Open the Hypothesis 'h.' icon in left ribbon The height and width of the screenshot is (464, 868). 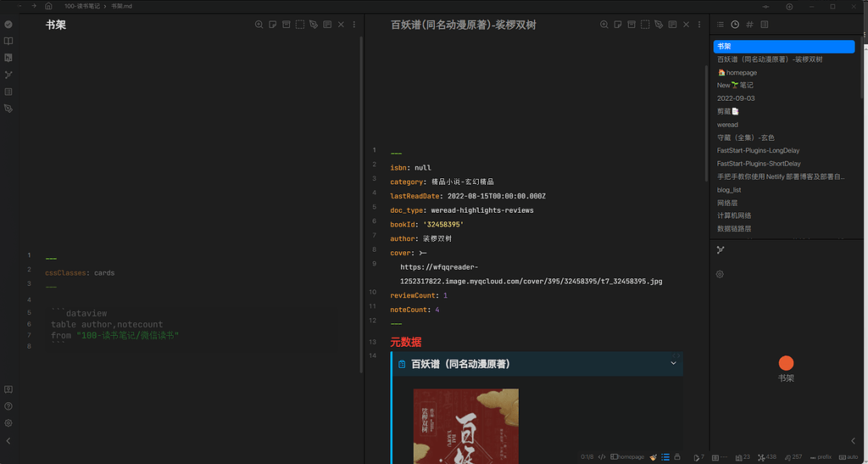[x=8, y=58]
